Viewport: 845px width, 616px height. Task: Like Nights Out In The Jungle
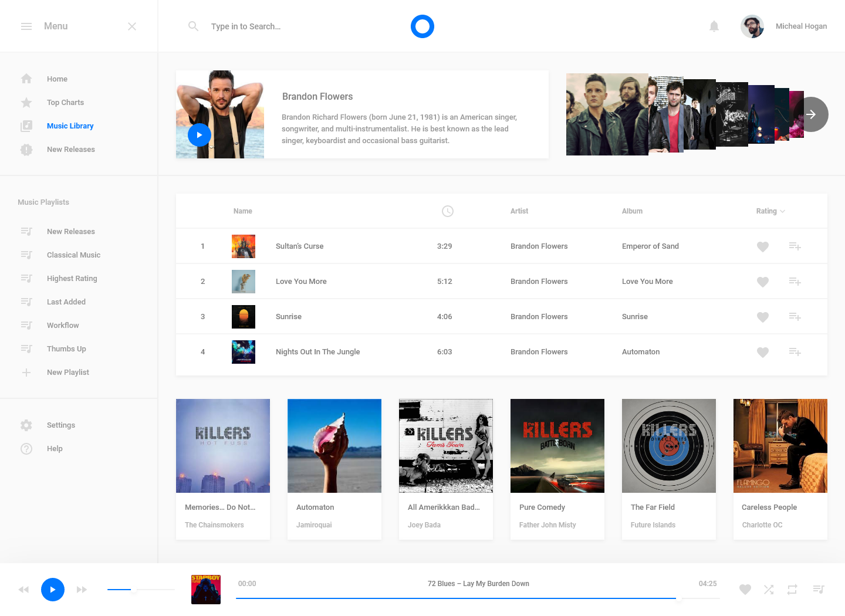click(763, 353)
